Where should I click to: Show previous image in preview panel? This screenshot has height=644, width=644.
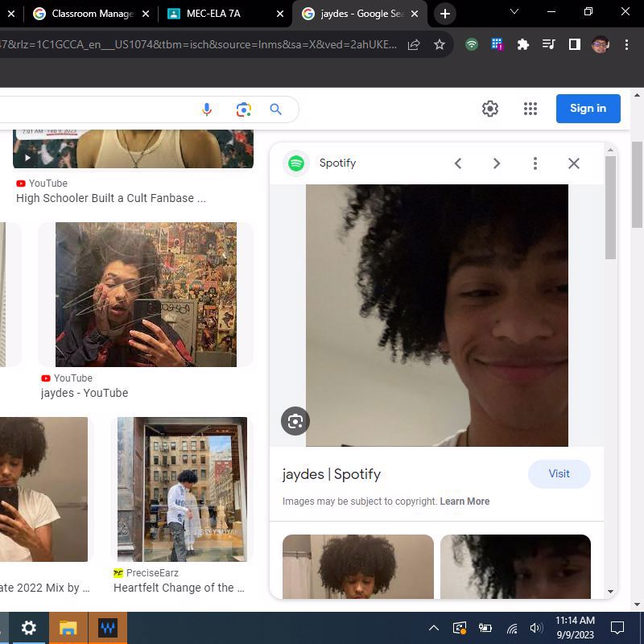coord(458,163)
